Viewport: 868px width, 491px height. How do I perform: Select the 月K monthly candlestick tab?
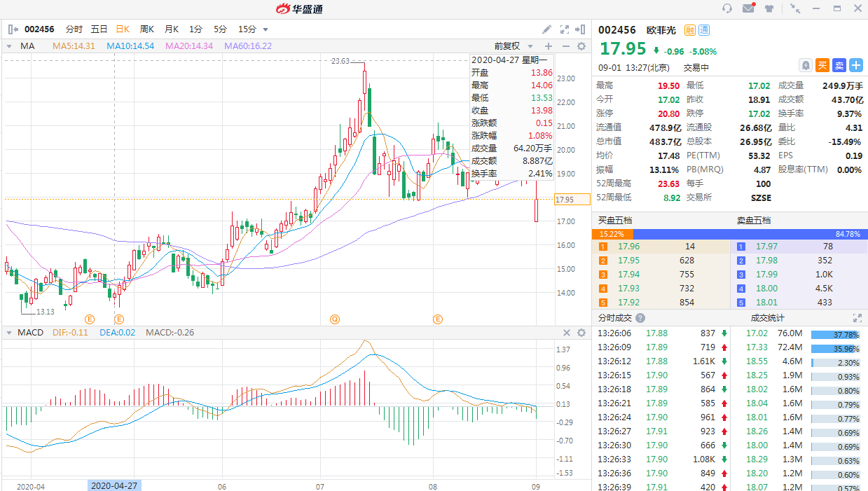pyautogui.click(x=172, y=29)
